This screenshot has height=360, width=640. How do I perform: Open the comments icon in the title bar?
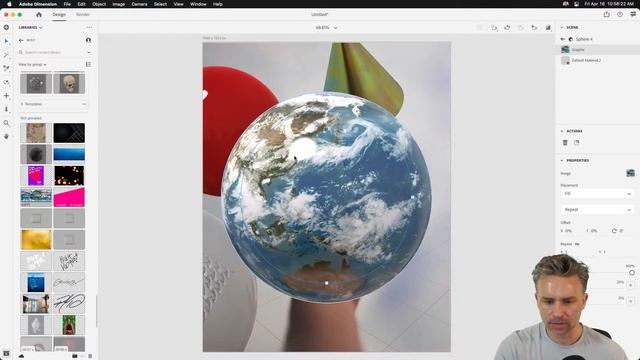pos(633,14)
